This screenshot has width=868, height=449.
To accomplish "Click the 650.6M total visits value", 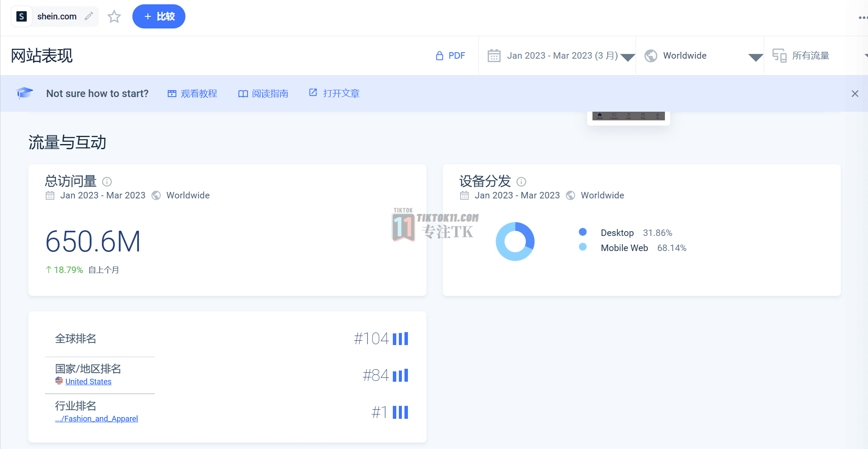I will [93, 242].
